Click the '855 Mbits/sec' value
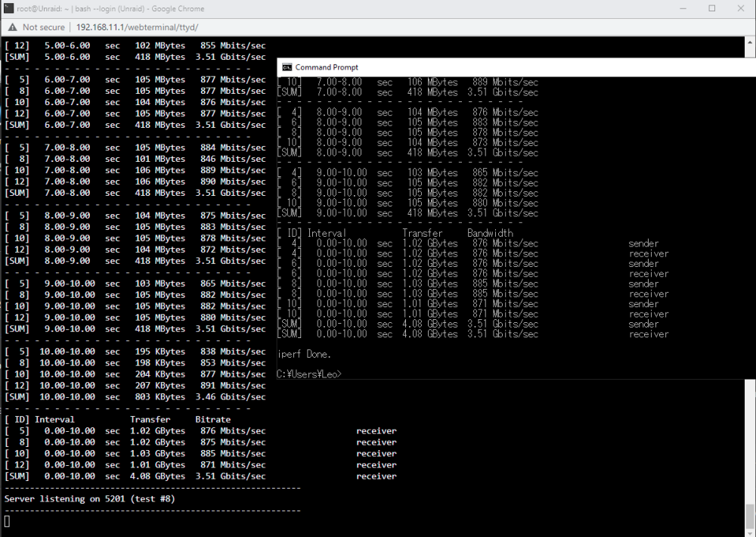Viewport: 756px width, 537px height. [233, 45]
